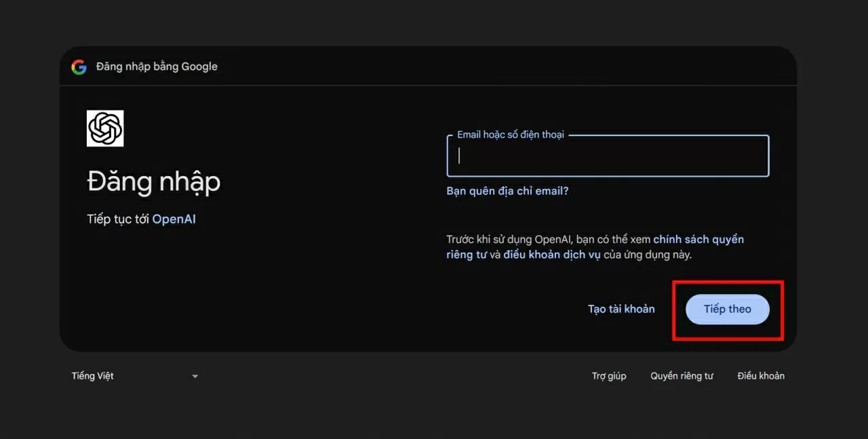Focus the Email hoặc số điện thoại field
The width and height of the screenshot is (868, 439).
coord(607,156)
